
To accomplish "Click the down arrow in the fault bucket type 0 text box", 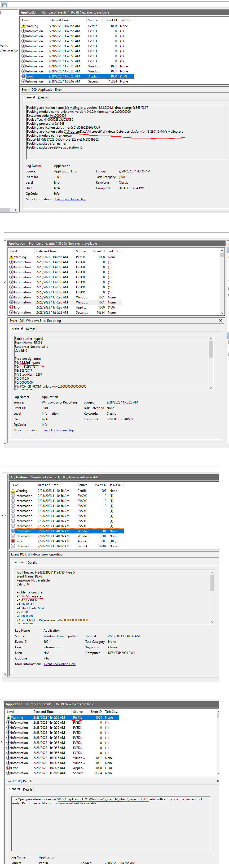I will click(211, 388).
